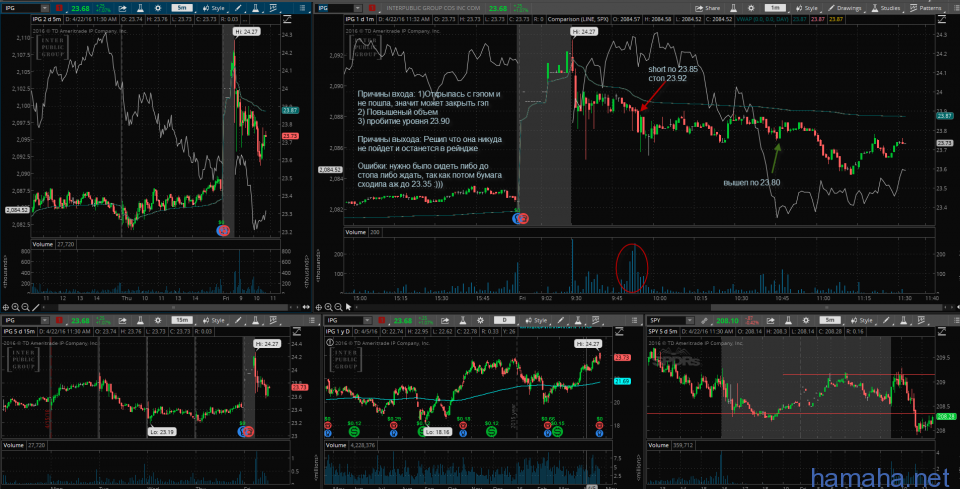Expand symbol dropdown arrow in top-right chart

pyautogui.click(x=358, y=9)
